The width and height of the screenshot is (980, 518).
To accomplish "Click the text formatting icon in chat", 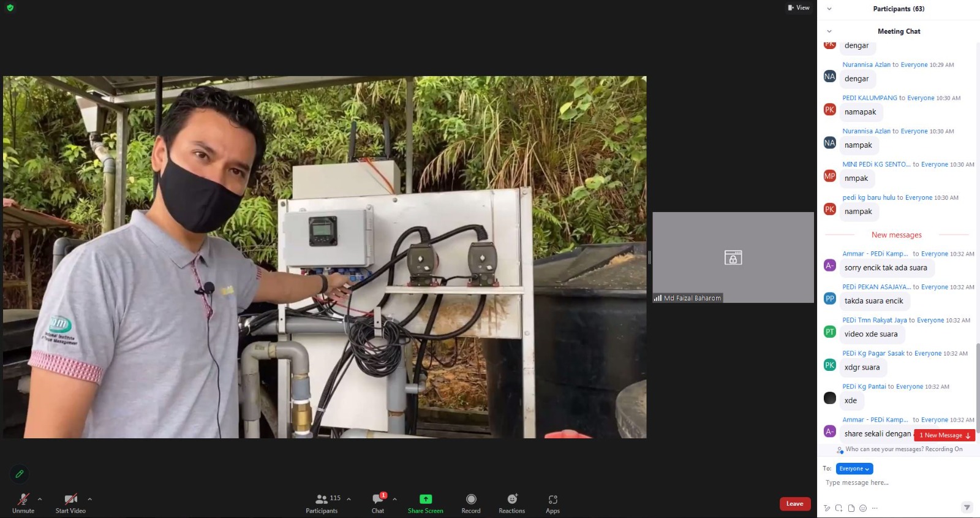I will tap(827, 508).
